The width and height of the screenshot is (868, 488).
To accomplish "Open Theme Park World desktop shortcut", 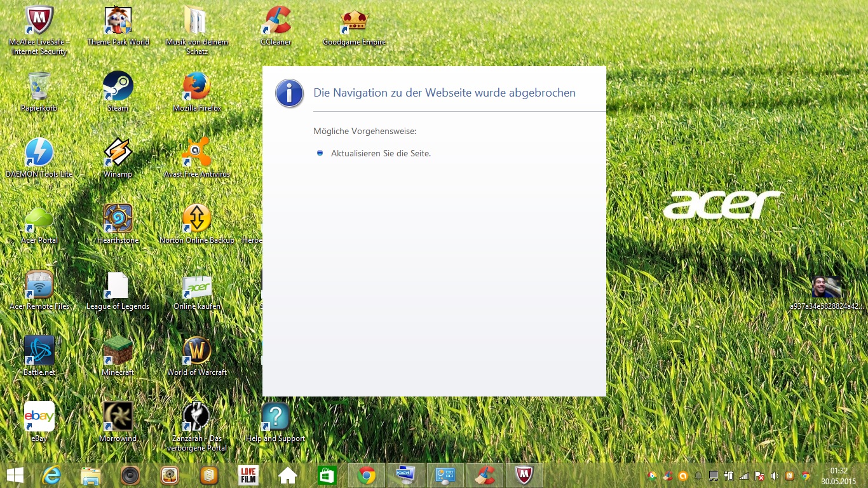I will (118, 27).
